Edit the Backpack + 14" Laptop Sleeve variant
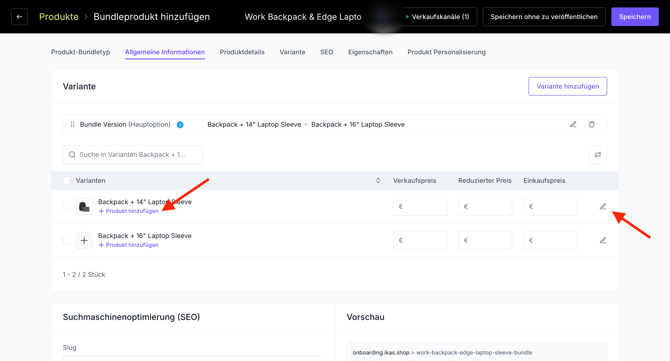670x361 pixels. pos(602,206)
